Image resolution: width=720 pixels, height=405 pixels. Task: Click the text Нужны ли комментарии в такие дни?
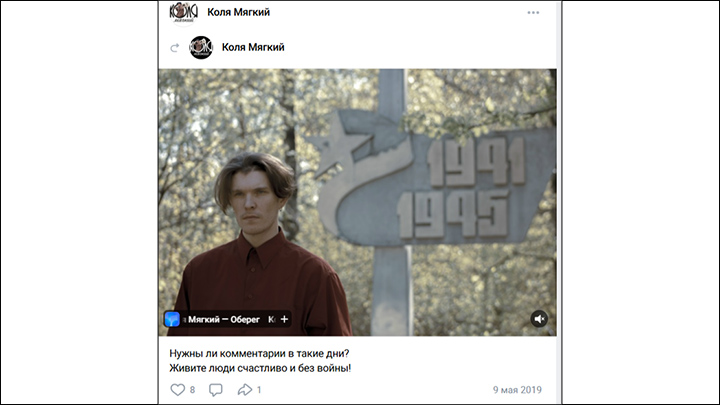point(259,354)
